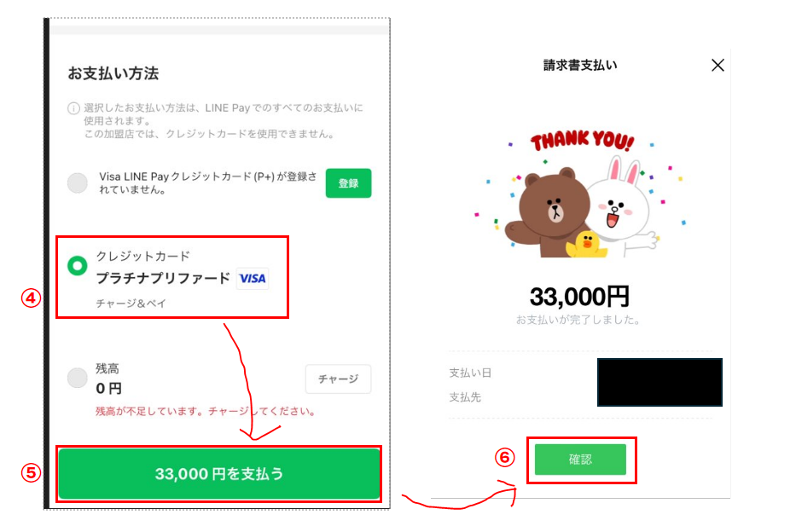Tap the green 確認 button
Image resolution: width=796 pixels, height=532 pixels.
(580, 460)
